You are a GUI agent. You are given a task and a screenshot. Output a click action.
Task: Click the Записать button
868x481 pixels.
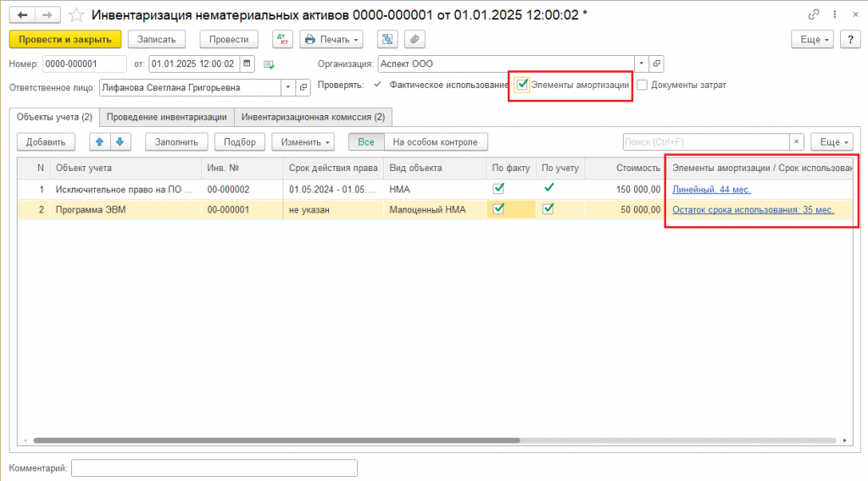click(x=157, y=39)
